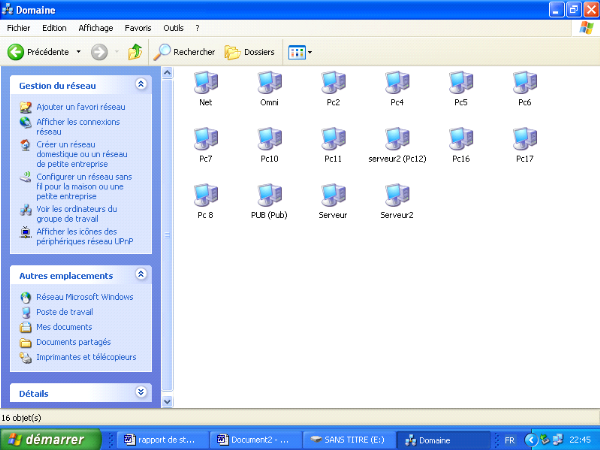Collapse the Gestion du réseau panel
This screenshot has height=450, width=600.
[x=141, y=85]
